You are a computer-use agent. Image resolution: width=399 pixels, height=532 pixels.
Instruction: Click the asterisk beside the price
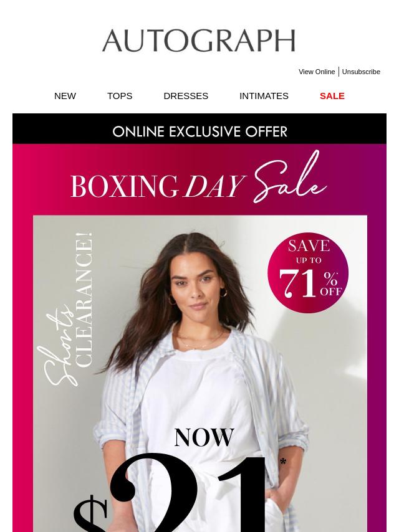pos(283,462)
